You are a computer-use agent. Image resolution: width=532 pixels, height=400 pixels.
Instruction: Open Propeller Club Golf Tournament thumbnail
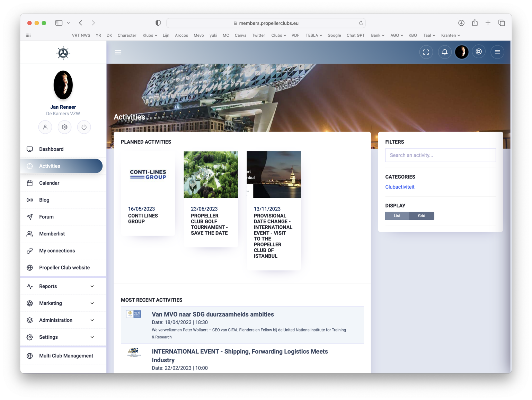pos(211,175)
